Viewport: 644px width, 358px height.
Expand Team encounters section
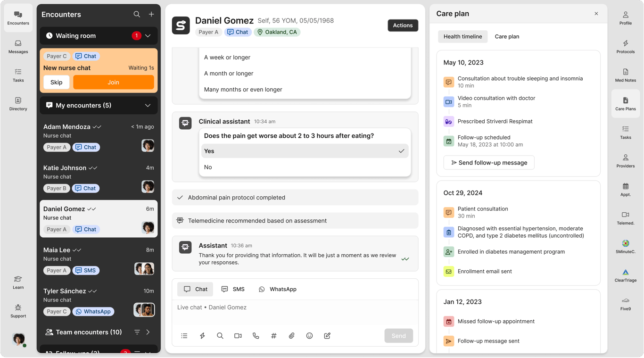[x=148, y=332]
